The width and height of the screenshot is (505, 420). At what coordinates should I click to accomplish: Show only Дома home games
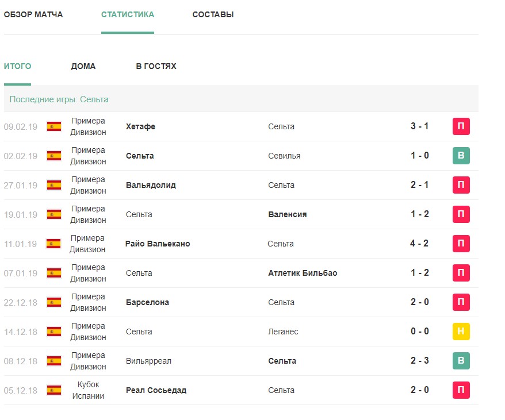click(83, 66)
